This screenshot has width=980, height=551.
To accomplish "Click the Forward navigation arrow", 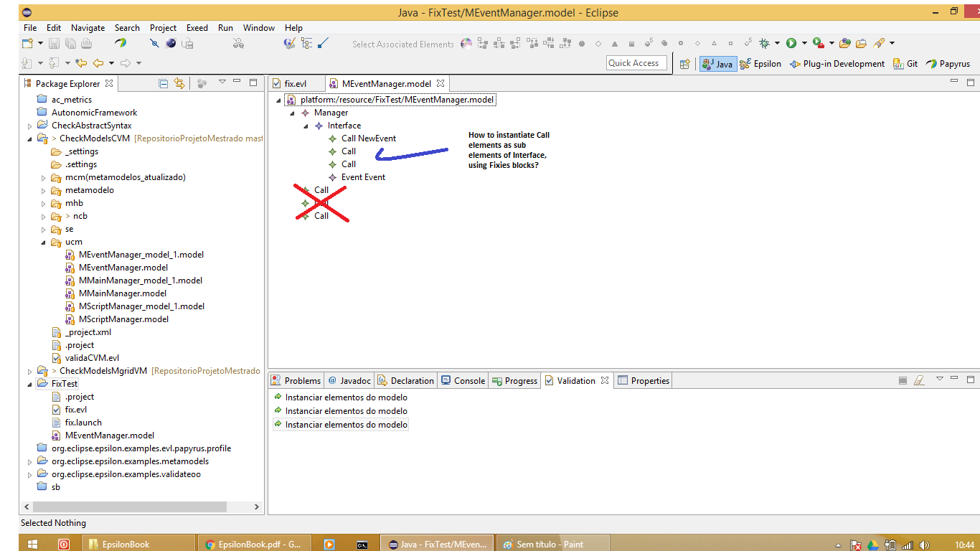I will (126, 63).
